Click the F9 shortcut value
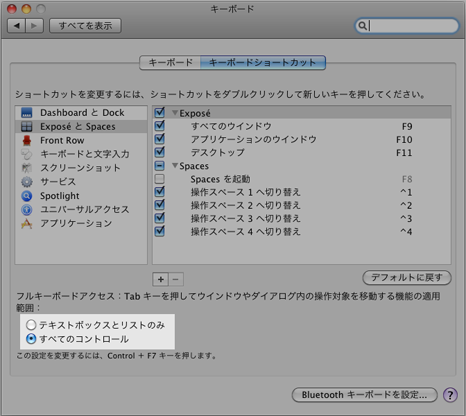Viewport: 466px width, 416px height. tap(407, 127)
